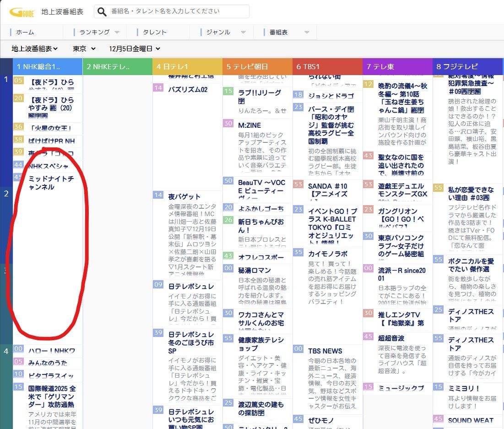The image size is (504, 429).
Task: Select the 5 テレビ朝日 channel header
Action: point(257,66)
